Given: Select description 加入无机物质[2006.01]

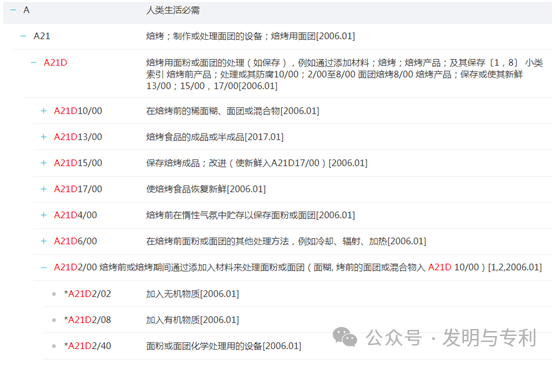Looking at the screenshot, I should [193, 294].
